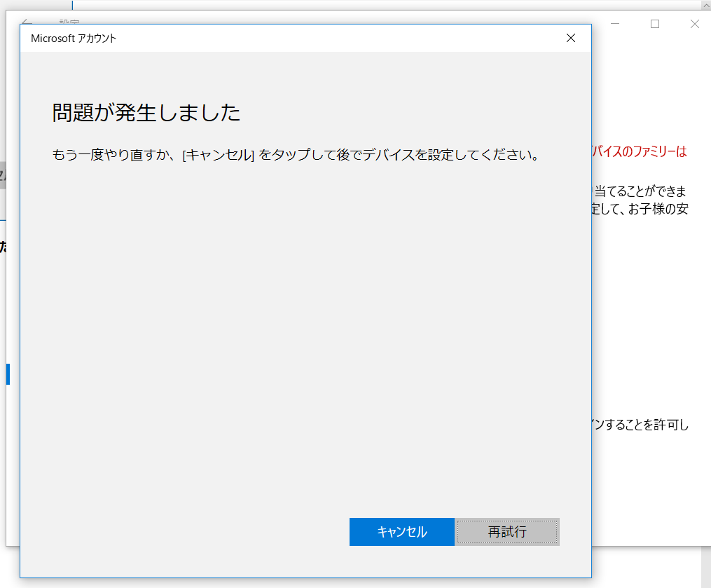The height and width of the screenshot is (588, 711).
Task: Click the 当てることができま text in the Settings window
Action: tap(640, 191)
